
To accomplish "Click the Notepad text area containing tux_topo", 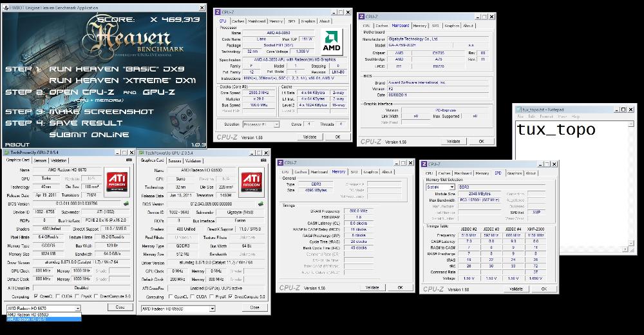I will (x=572, y=184).
